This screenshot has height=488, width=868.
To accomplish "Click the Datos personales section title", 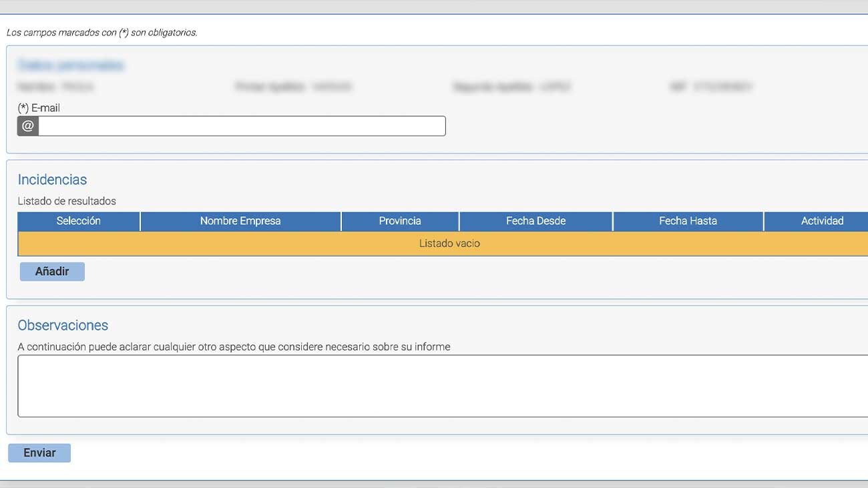I will [69, 65].
